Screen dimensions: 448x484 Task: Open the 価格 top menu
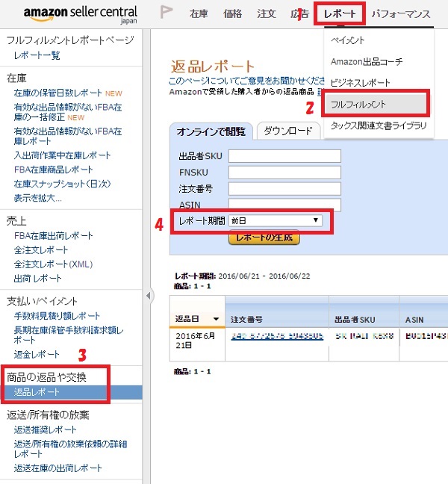[x=232, y=14]
